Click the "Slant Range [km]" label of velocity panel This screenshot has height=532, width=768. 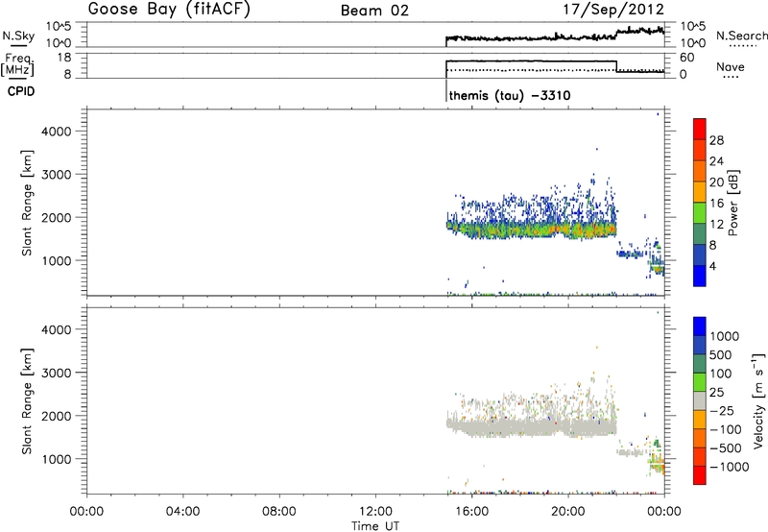(x=27, y=401)
